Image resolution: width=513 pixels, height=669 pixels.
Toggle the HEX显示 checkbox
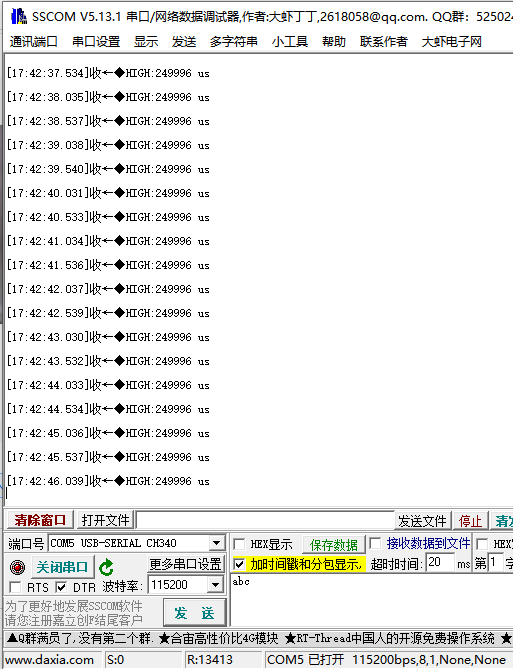point(239,544)
